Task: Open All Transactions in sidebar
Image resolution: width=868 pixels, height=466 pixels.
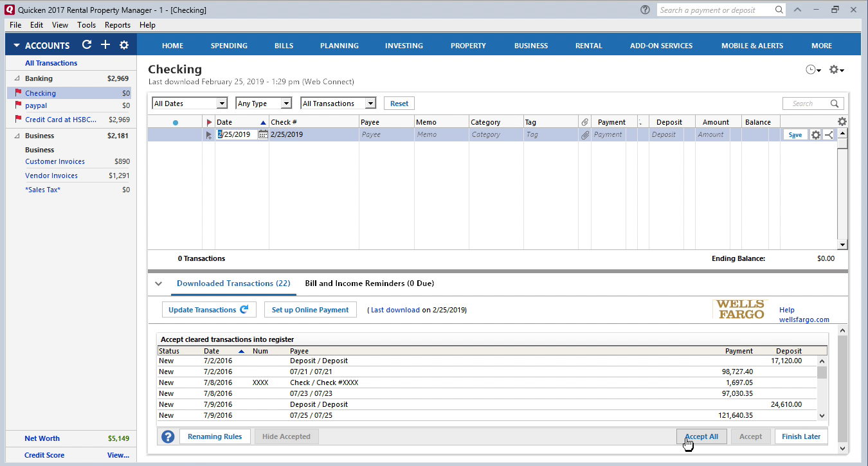Action: (51, 63)
